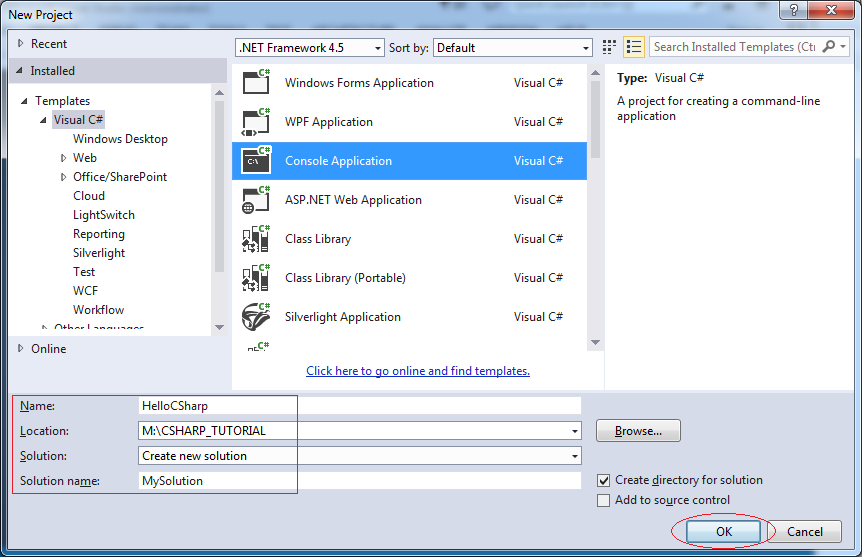Screen dimensions: 862x557
Task: Click the WPF Application template icon
Action: (256, 122)
